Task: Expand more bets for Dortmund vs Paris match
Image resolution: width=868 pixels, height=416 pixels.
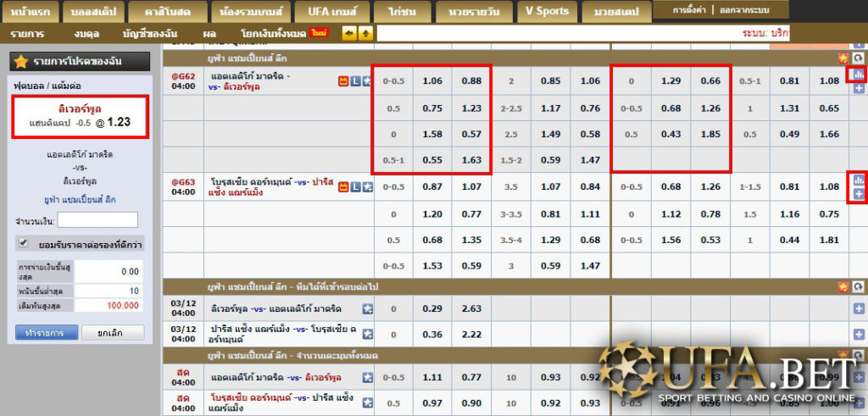Action: [858, 195]
